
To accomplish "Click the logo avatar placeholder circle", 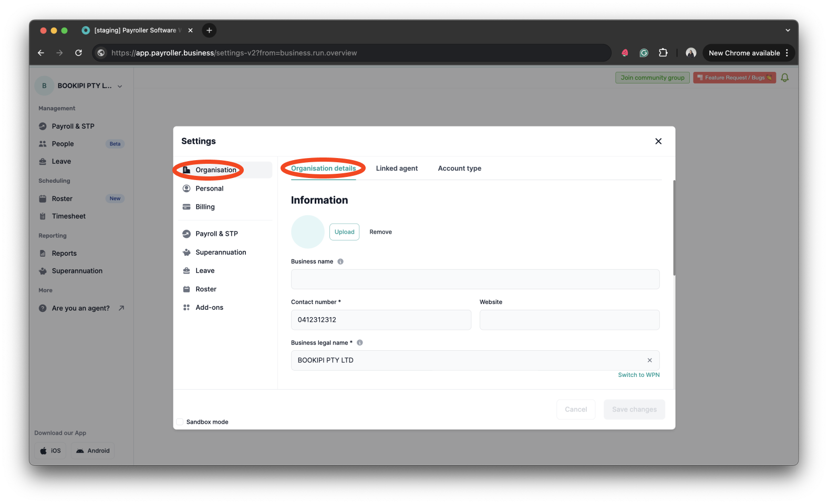I will coord(308,232).
